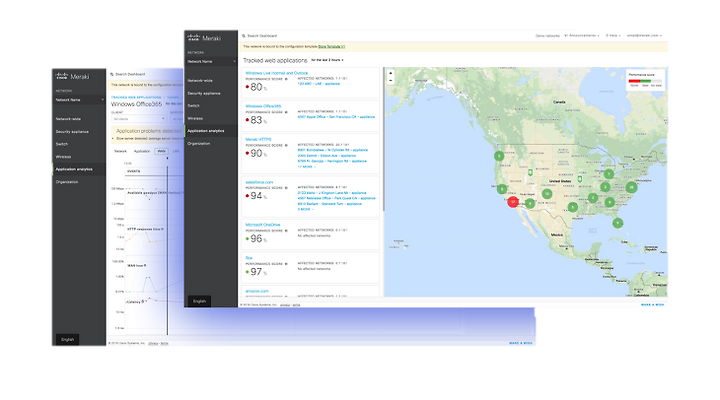Click the green cluster marker over Texas
Viewport: 720px width, 400px height.
[x=573, y=208]
